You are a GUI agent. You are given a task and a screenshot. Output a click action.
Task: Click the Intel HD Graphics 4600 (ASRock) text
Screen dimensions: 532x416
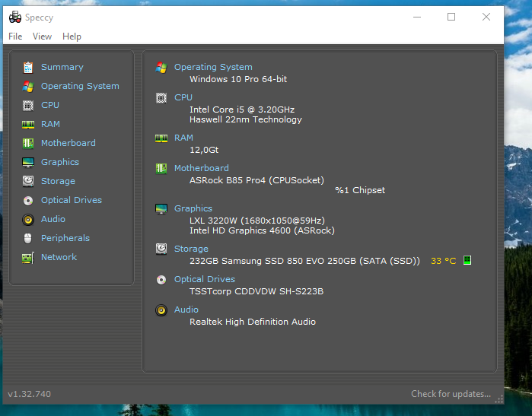click(262, 231)
